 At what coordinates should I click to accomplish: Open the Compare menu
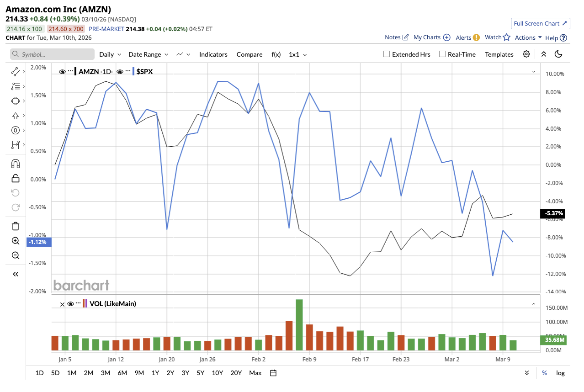(250, 54)
